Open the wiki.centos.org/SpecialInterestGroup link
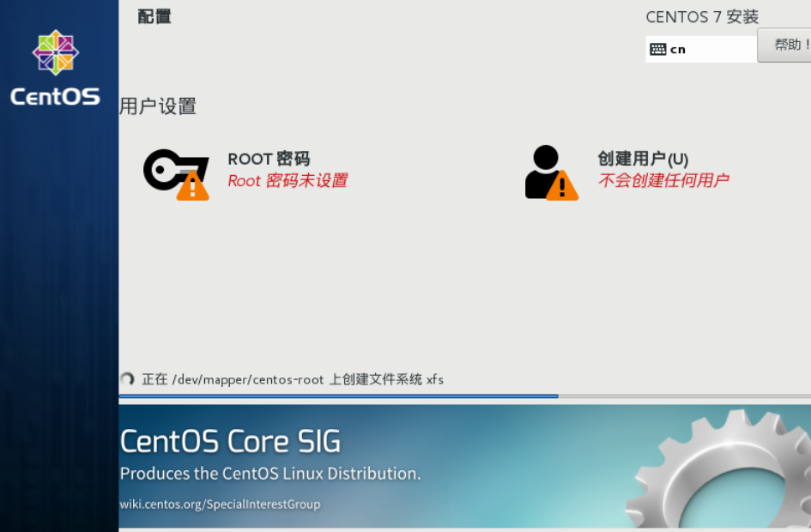 click(220, 504)
